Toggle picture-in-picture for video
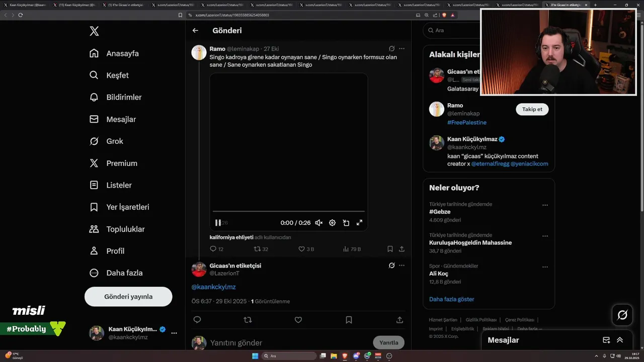 click(x=346, y=223)
